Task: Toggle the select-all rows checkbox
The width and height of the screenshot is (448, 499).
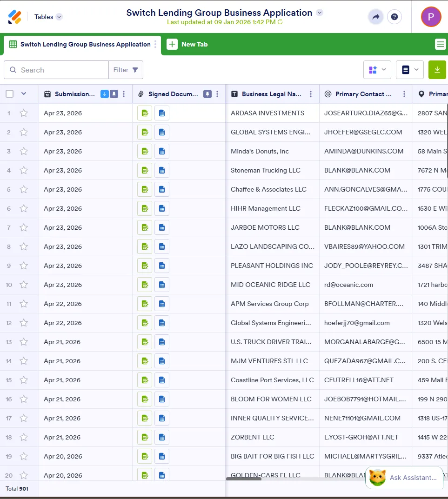Action: pyautogui.click(x=10, y=93)
